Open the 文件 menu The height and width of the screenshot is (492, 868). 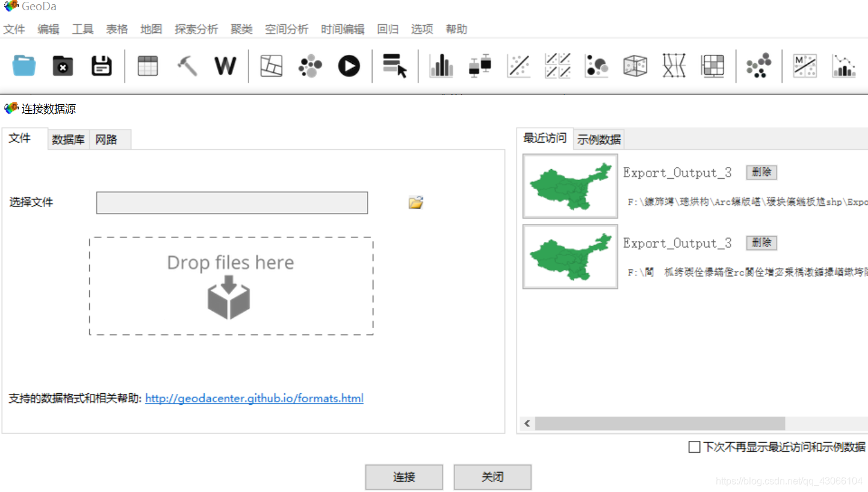tap(14, 29)
